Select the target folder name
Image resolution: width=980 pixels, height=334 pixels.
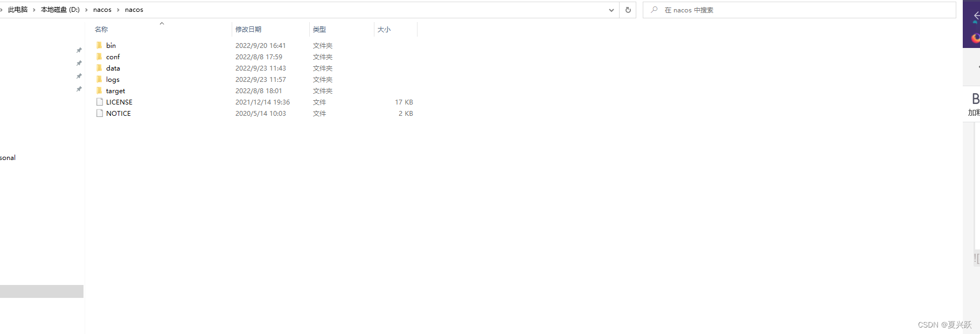115,91
